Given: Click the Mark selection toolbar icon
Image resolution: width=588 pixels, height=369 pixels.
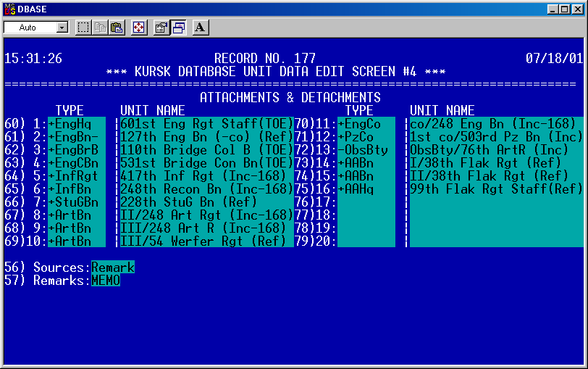Looking at the screenshot, I should click(x=83, y=28).
